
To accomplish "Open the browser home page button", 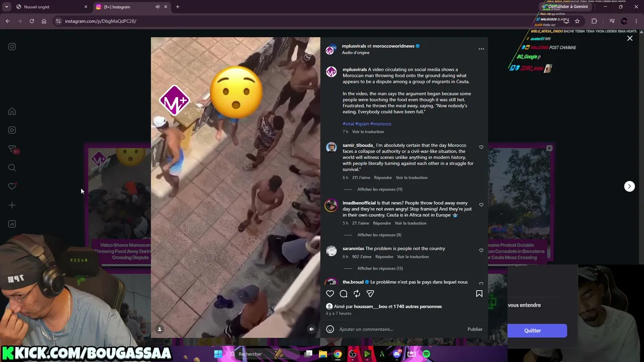I will pos(44,21).
